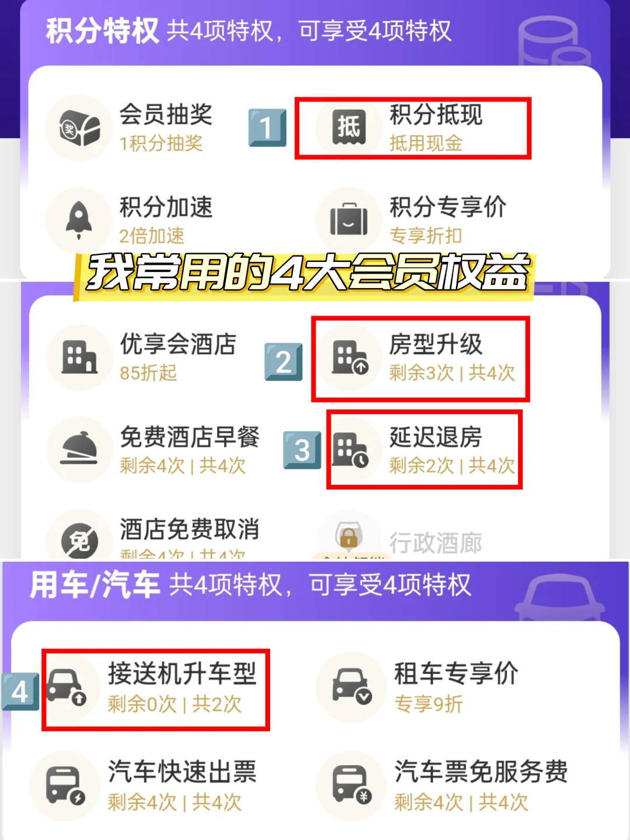
Task: Tap the 积分抵现 voucher icon
Action: tap(349, 128)
